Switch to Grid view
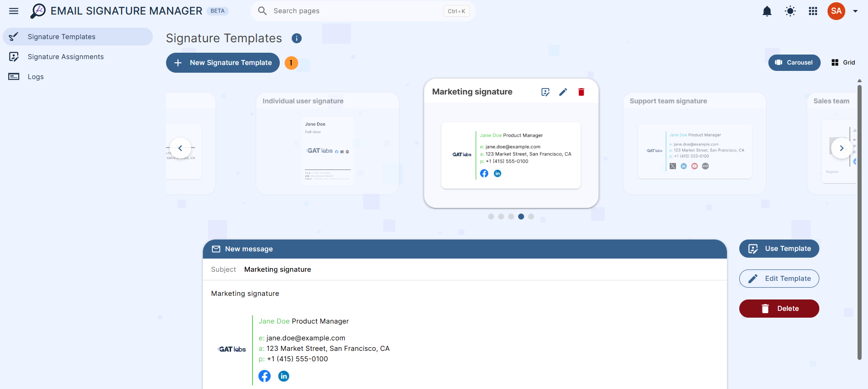This screenshot has height=389, width=868. coord(843,63)
